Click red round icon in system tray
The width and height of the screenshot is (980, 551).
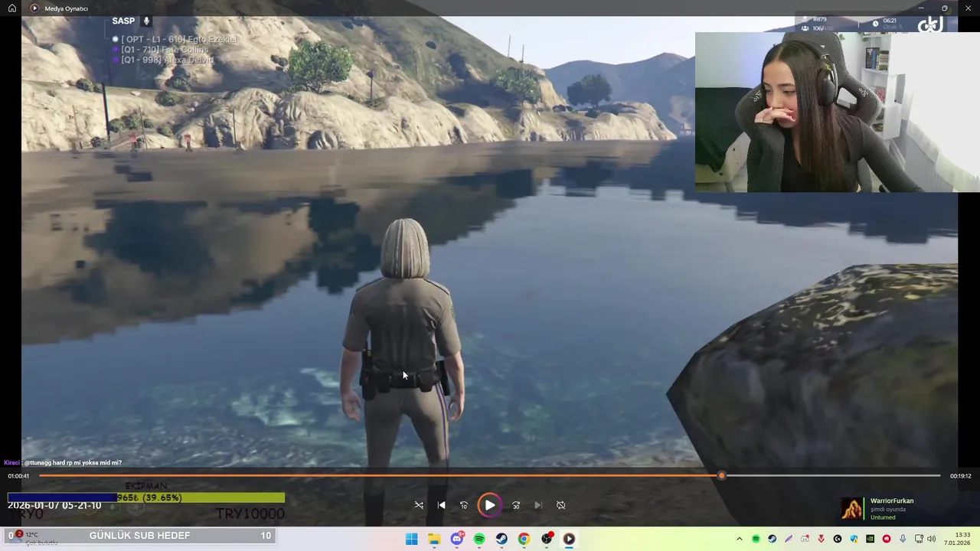click(x=887, y=539)
